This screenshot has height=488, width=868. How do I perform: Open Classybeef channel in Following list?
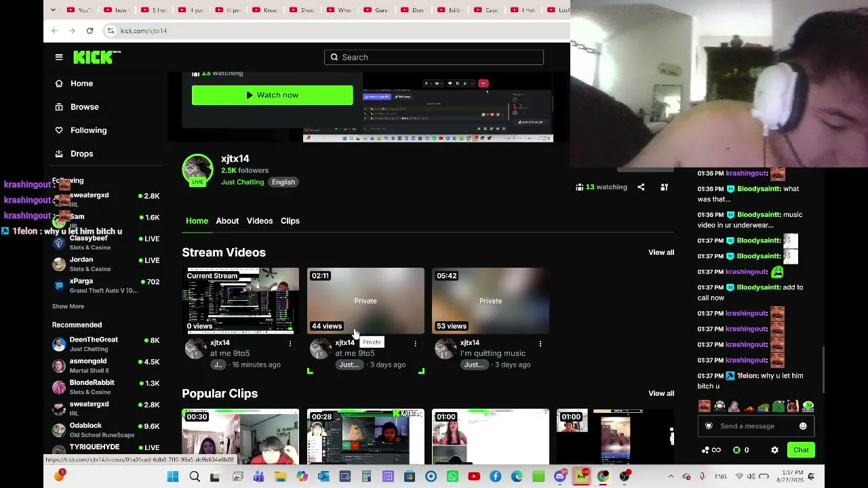(x=106, y=243)
